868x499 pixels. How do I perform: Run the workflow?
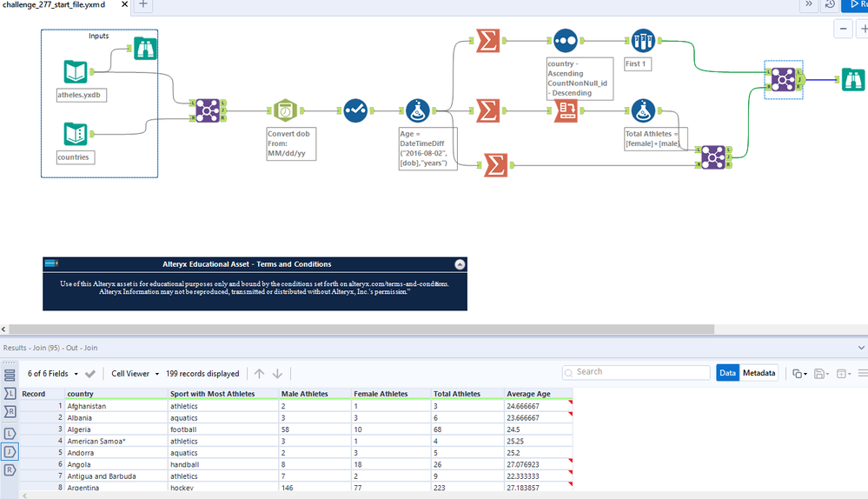point(856,4)
